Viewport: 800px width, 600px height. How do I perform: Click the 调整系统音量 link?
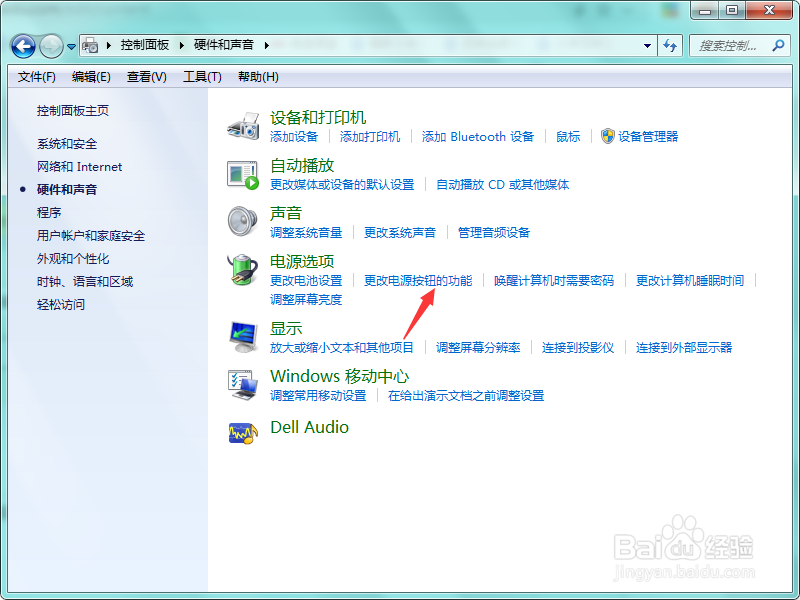[306, 233]
